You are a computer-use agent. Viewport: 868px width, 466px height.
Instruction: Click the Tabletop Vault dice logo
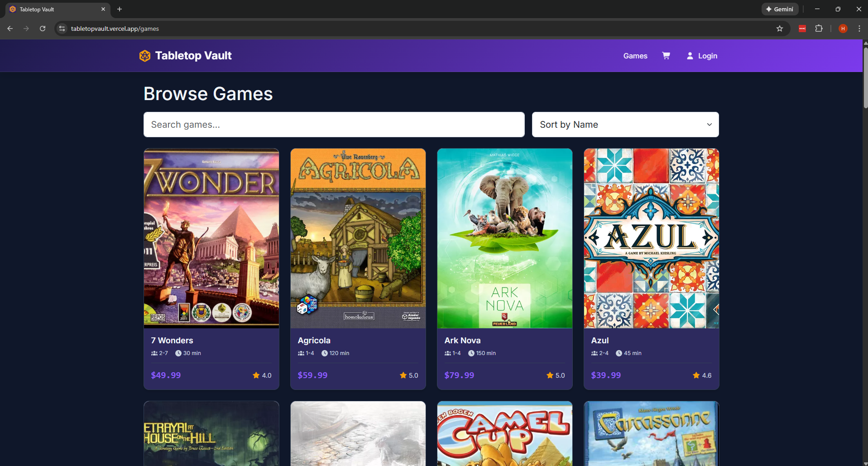144,55
